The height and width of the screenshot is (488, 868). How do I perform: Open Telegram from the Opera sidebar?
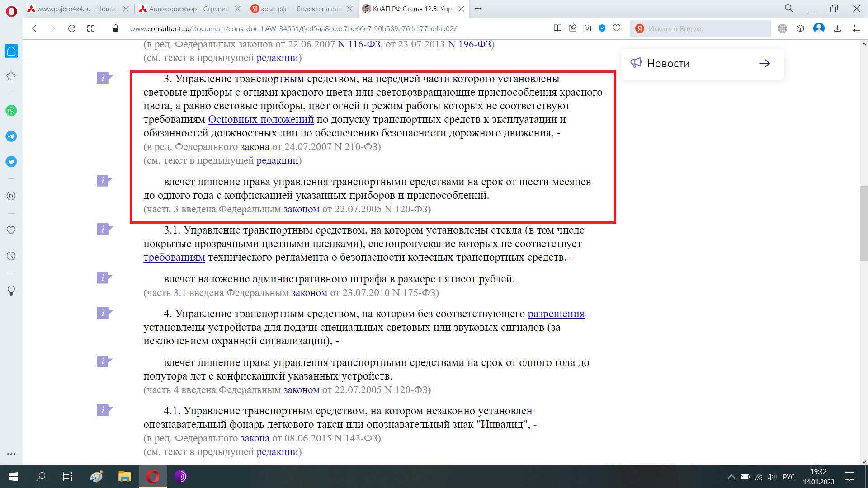point(11,136)
